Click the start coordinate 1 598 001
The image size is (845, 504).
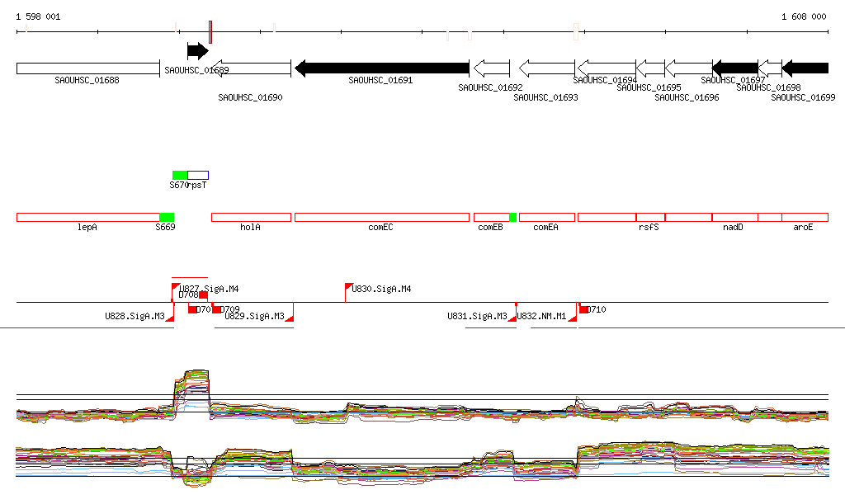(38, 16)
